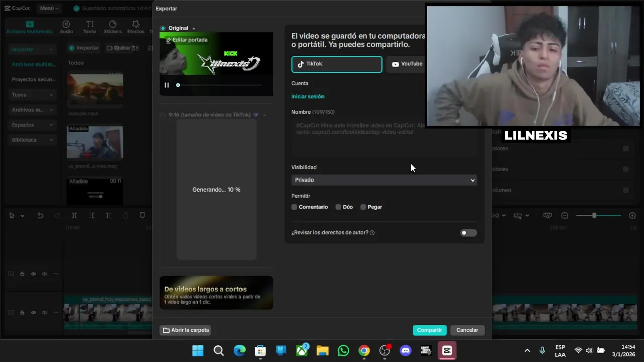Mute the main video track audio
This screenshot has height=362, width=644.
44,312
